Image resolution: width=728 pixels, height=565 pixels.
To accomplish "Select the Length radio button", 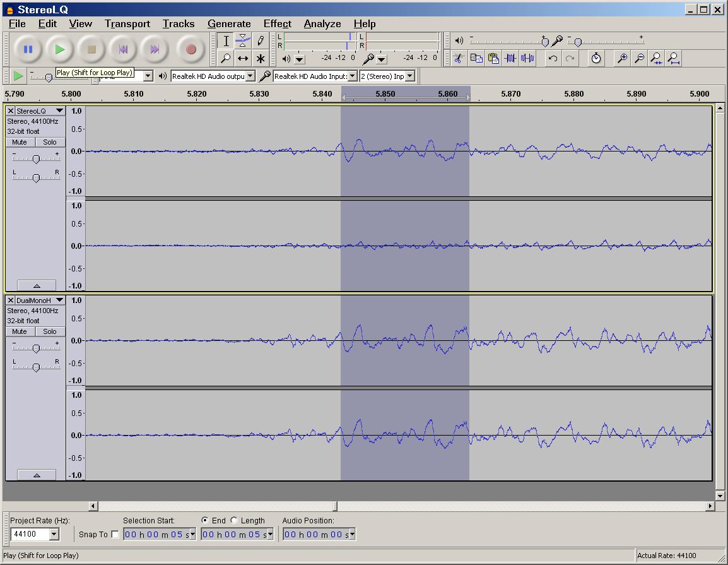I will click(234, 520).
